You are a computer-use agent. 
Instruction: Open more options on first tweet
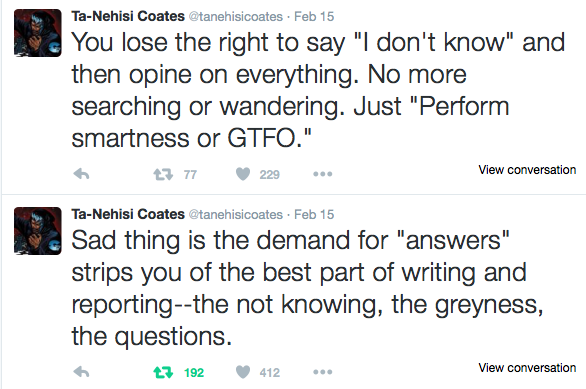[323, 174]
